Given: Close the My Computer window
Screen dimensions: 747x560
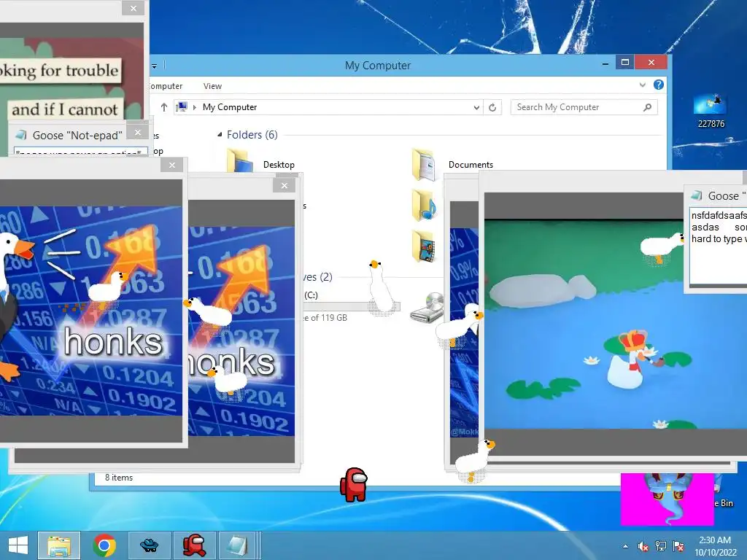Looking at the screenshot, I should [651, 63].
